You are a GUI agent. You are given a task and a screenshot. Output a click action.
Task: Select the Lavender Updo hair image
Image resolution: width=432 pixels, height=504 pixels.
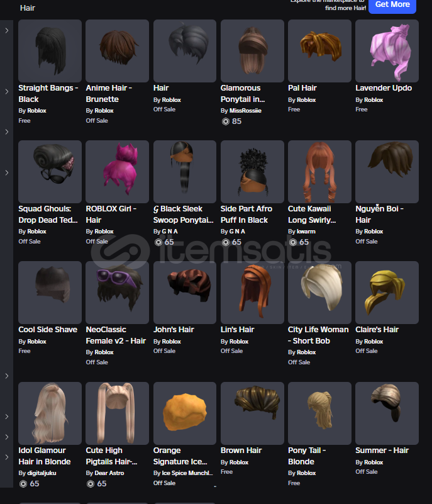[x=387, y=51]
